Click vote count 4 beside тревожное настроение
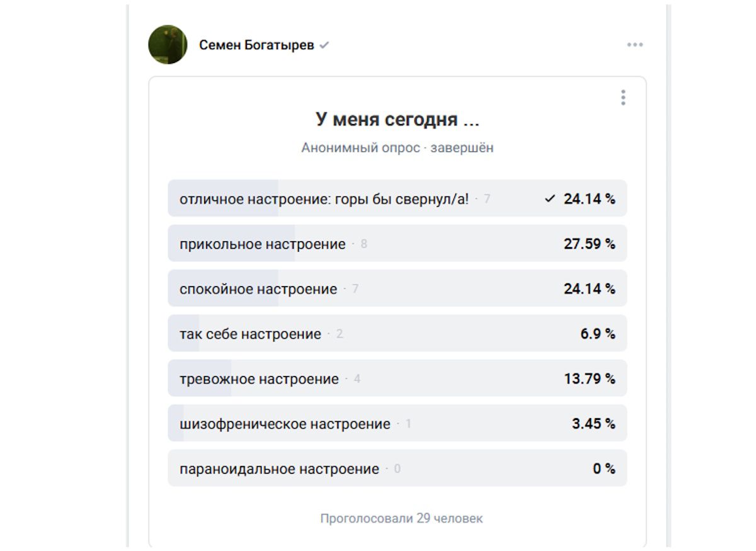 pos(357,378)
